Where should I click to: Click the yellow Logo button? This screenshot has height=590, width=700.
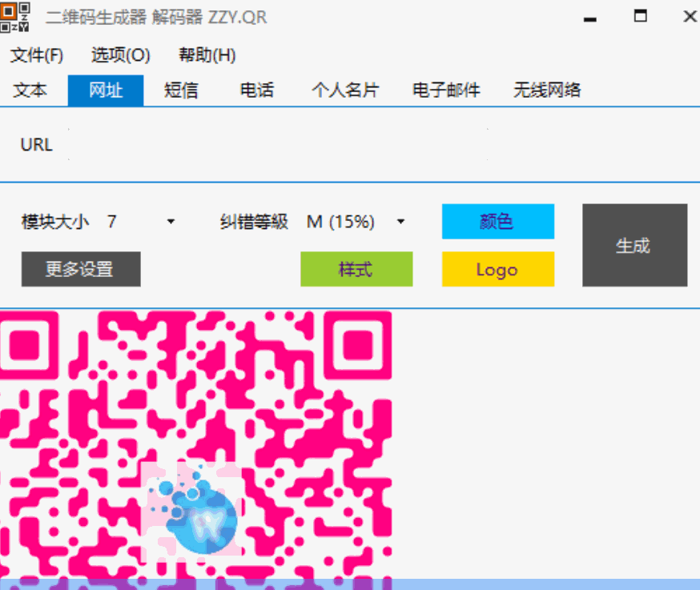pyautogui.click(x=498, y=269)
